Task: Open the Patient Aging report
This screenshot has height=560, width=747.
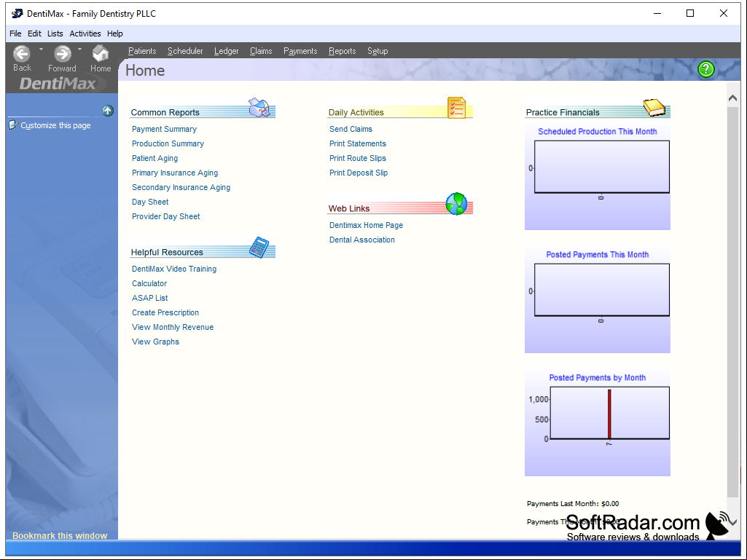Action: 155,158
